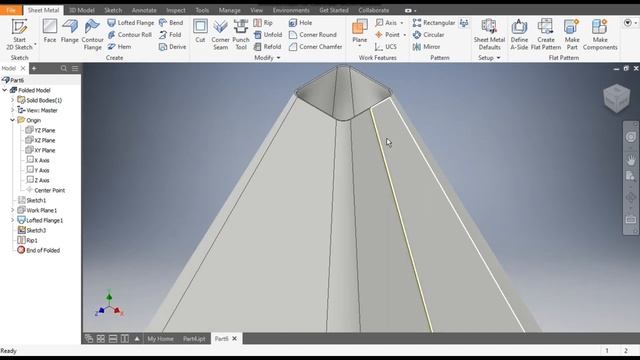Apply Rectangular pattern
Screen dimensions: 640x360
(x=434, y=23)
